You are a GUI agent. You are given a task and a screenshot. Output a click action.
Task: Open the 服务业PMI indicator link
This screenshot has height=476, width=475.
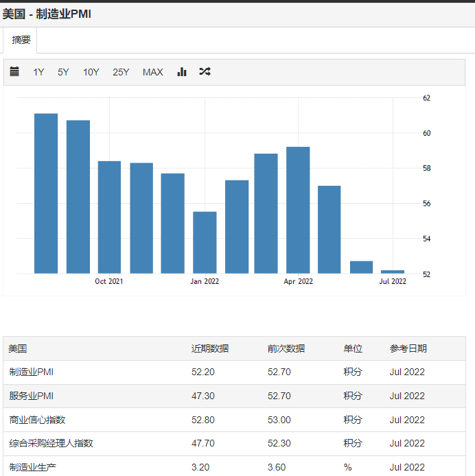point(32,396)
